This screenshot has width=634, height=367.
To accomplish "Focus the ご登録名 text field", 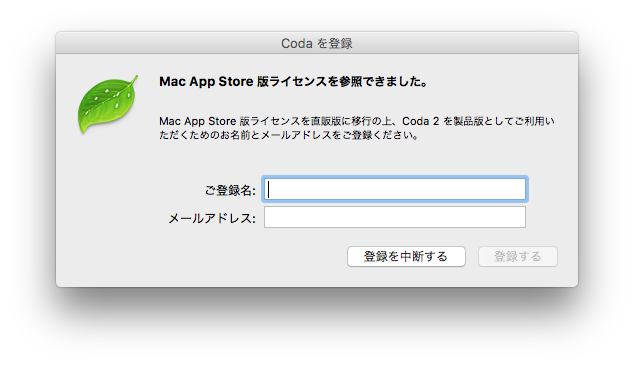I will point(395,189).
